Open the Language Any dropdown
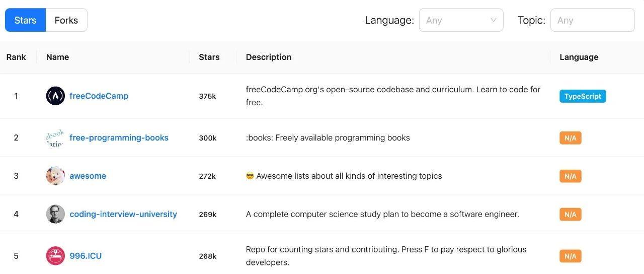 pos(455,20)
